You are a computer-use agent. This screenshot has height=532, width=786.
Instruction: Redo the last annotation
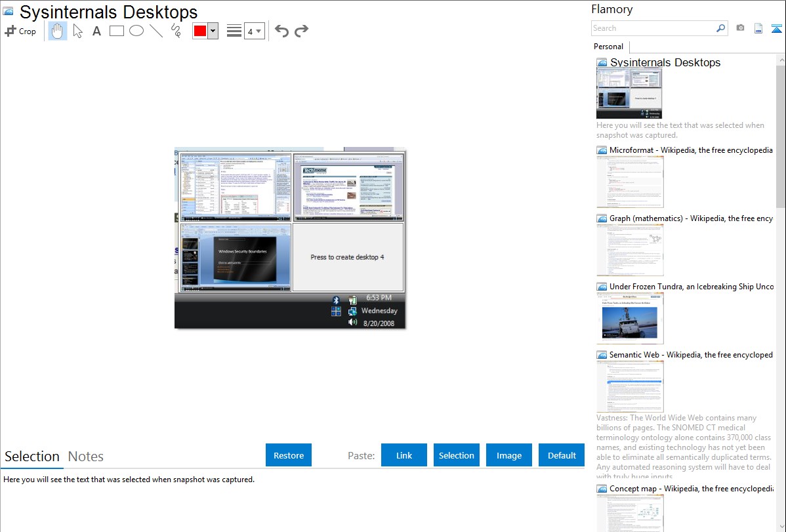[x=301, y=31]
